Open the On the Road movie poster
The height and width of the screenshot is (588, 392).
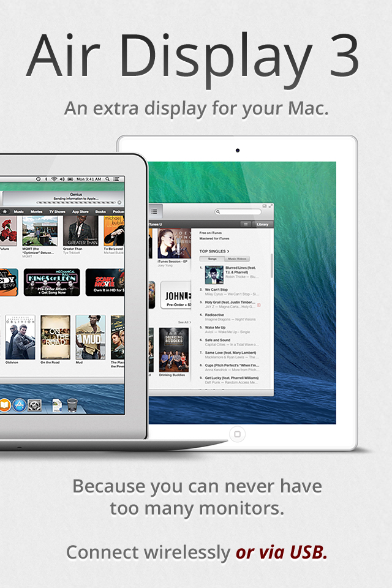[55, 337]
